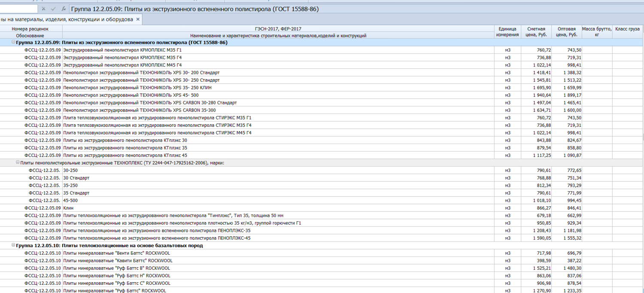This screenshot has height=293, width=644.
Task: Select the плотностью 35 кг/м3 Г1 row
Action: click(x=182, y=223)
